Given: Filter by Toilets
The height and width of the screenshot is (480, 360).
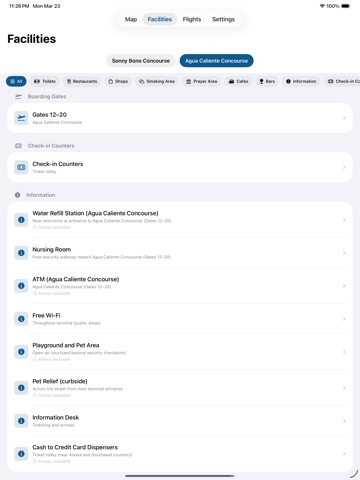Looking at the screenshot, I should (45, 81).
